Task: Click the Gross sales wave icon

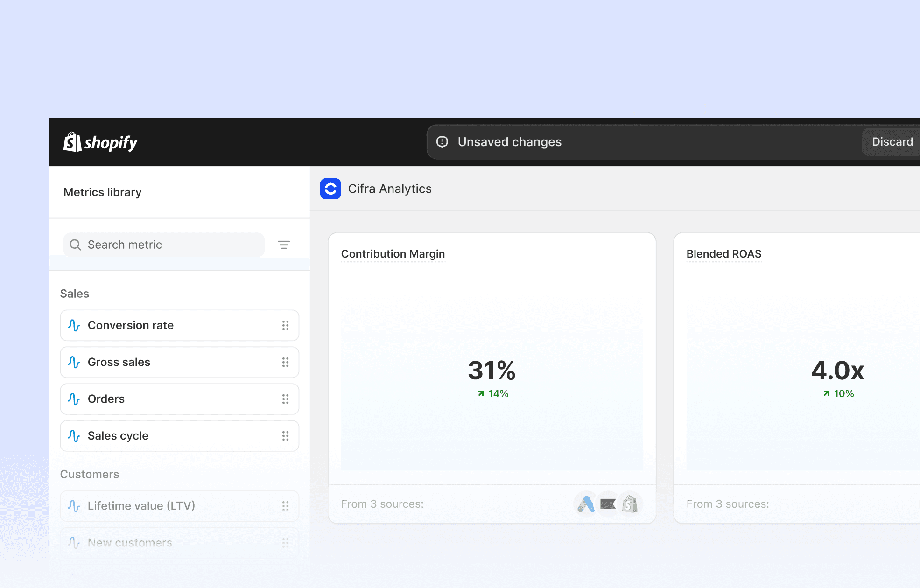Action: tap(74, 362)
